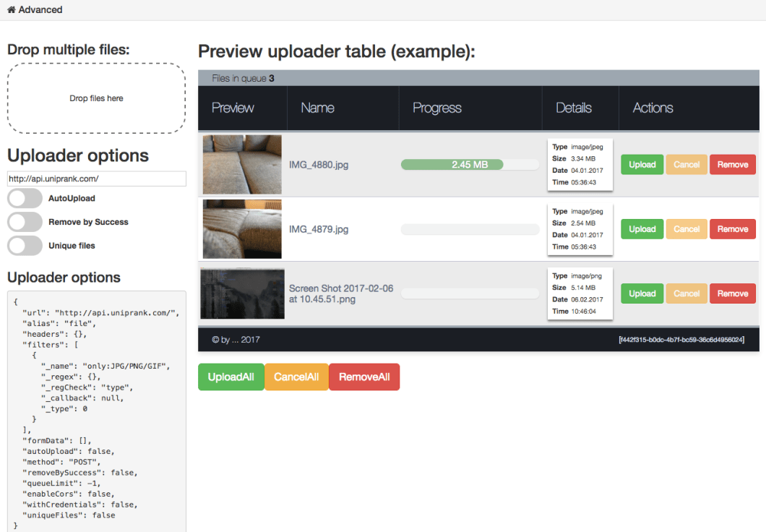This screenshot has height=532, width=766.
Task: Remove the Screen Shot file from the queue
Action: pyautogui.click(x=732, y=293)
